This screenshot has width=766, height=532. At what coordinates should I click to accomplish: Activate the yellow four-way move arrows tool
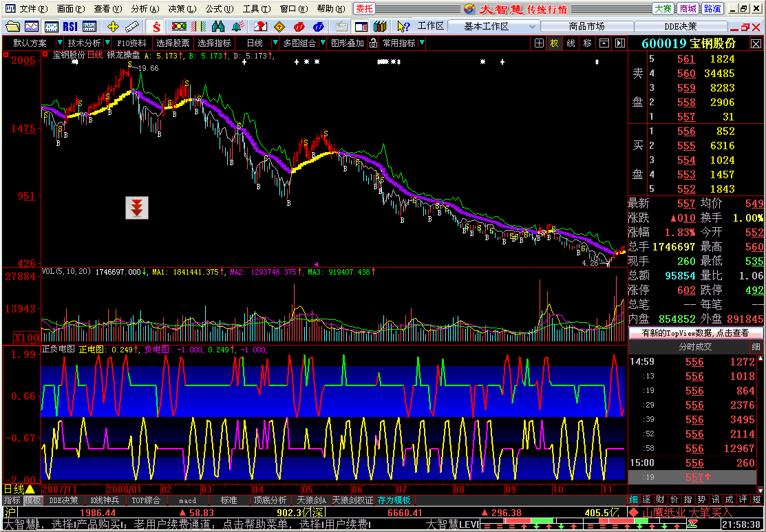pyautogui.click(x=113, y=26)
